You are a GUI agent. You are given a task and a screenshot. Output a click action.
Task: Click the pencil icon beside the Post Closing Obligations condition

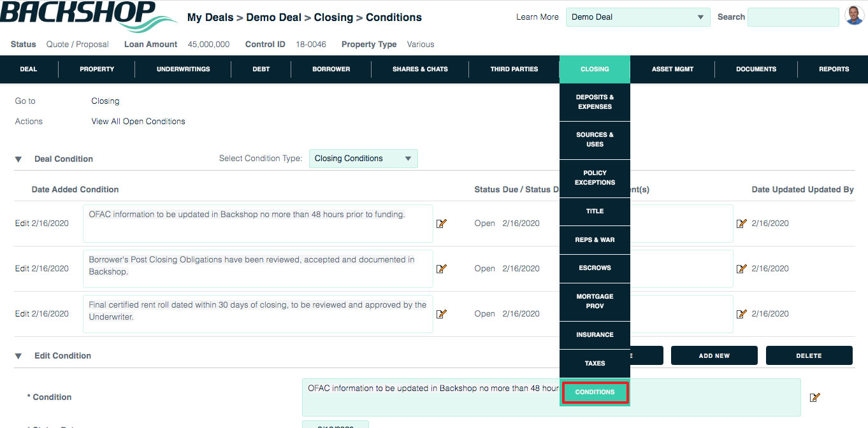(x=442, y=269)
